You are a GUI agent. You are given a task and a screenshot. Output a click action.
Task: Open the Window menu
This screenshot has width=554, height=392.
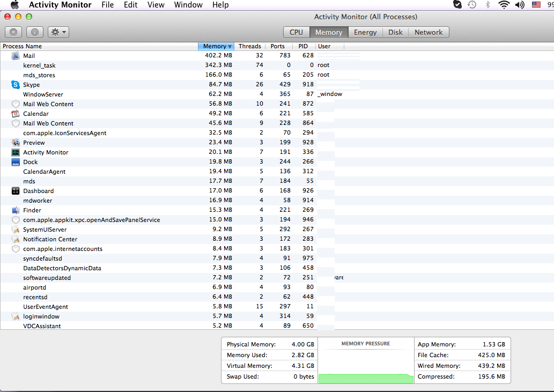point(188,5)
